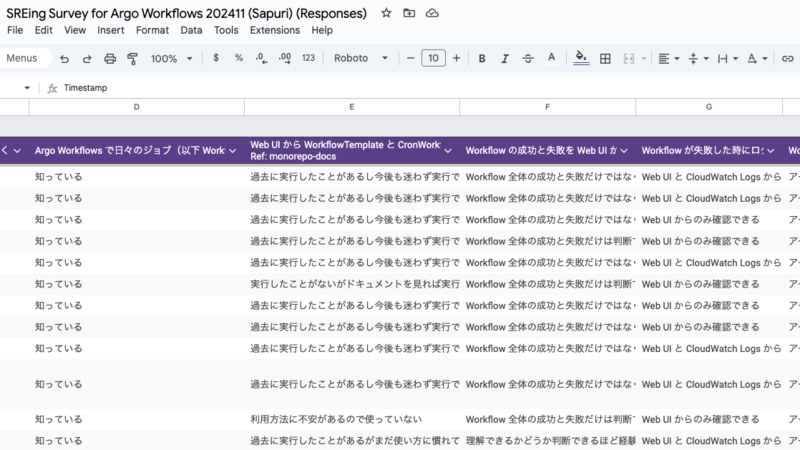This screenshot has width=800, height=450.
Task: Select column G header
Action: 709,107
